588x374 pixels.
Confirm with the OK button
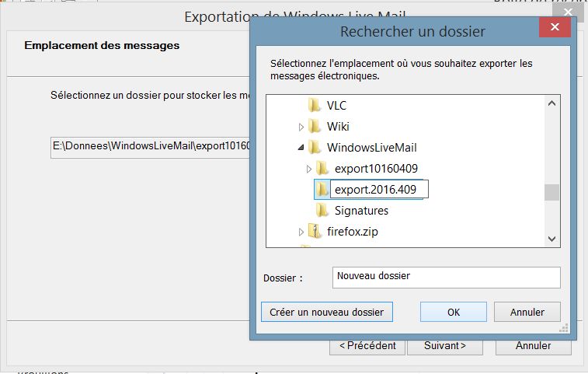tap(454, 312)
